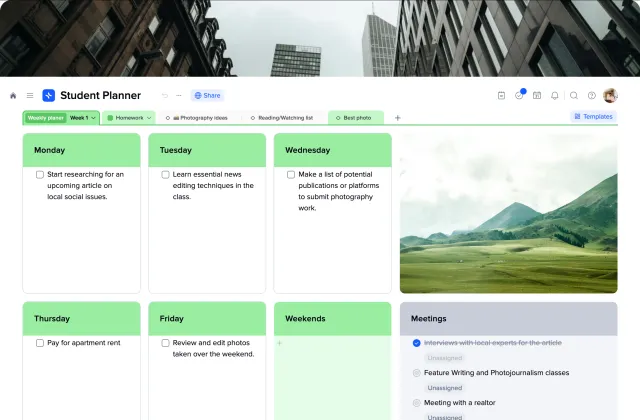Click 'Feature Writing and Photojournalism classes' text
This screenshot has width=640, height=420.
click(x=496, y=373)
